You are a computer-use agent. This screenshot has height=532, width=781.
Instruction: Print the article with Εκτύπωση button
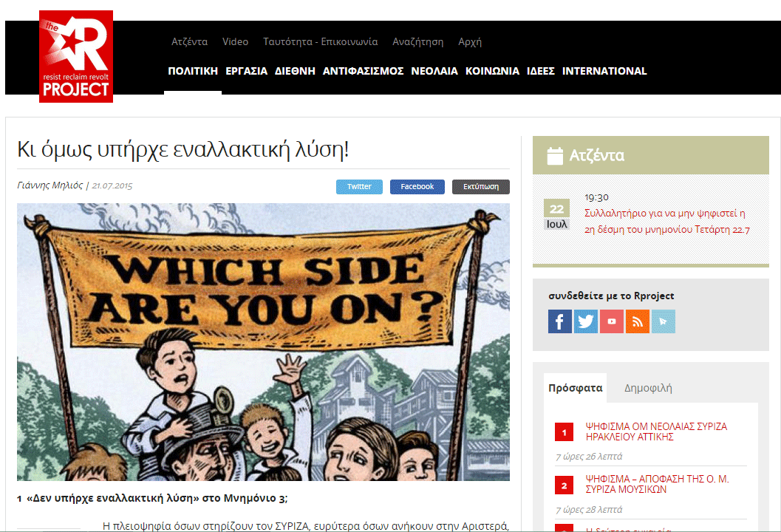pos(481,187)
